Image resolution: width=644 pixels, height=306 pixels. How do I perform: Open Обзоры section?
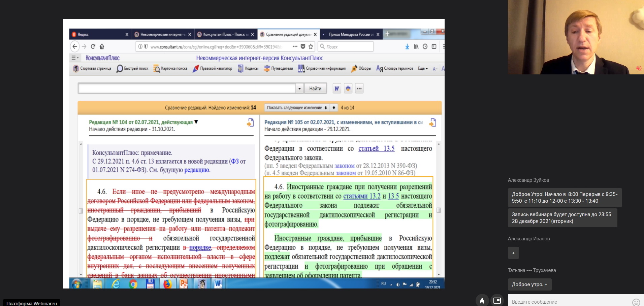(361, 69)
